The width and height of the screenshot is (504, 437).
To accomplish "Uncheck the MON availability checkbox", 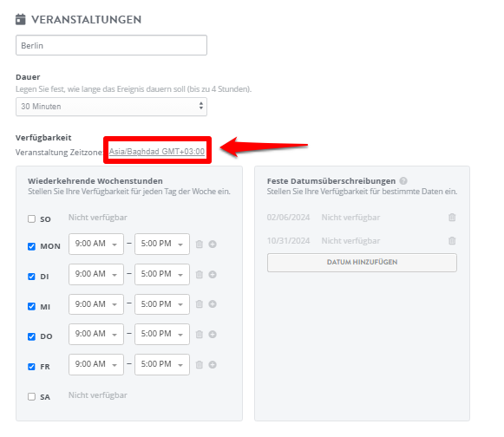I will pos(31,246).
